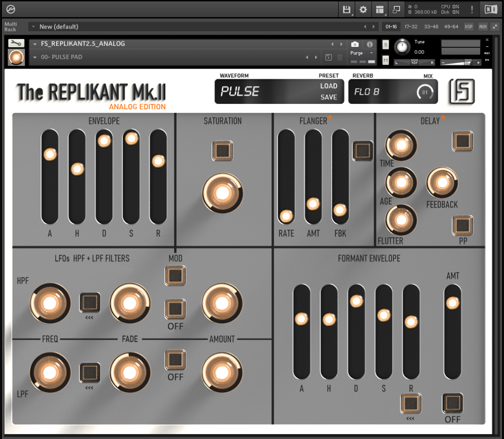
Task: Save the current snapshot with disk icon
Action: [x=328, y=57]
